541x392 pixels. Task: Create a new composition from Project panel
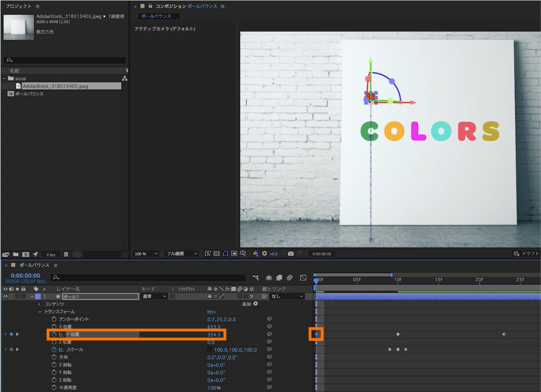click(x=26, y=254)
